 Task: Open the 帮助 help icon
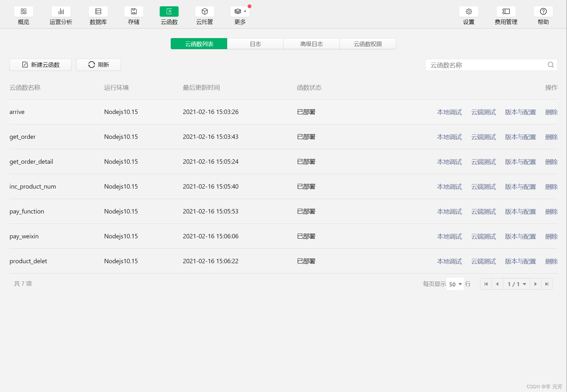click(543, 12)
